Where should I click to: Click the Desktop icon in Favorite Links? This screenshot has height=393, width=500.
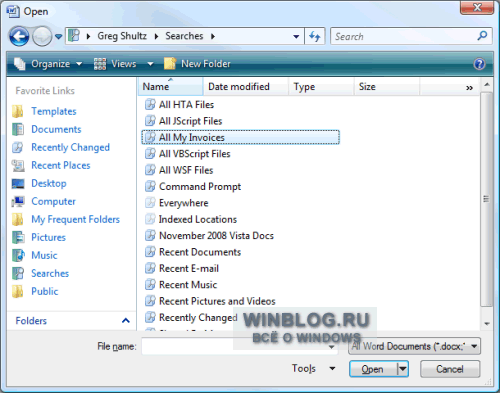coord(18,184)
